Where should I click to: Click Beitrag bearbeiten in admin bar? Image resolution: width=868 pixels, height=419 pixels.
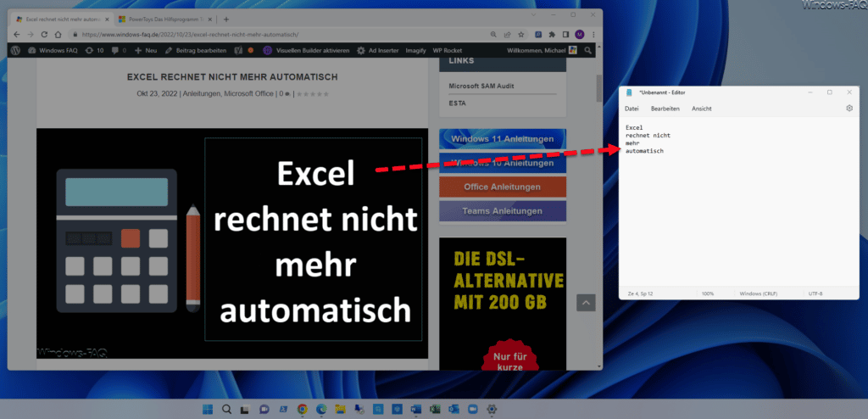[196, 50]
